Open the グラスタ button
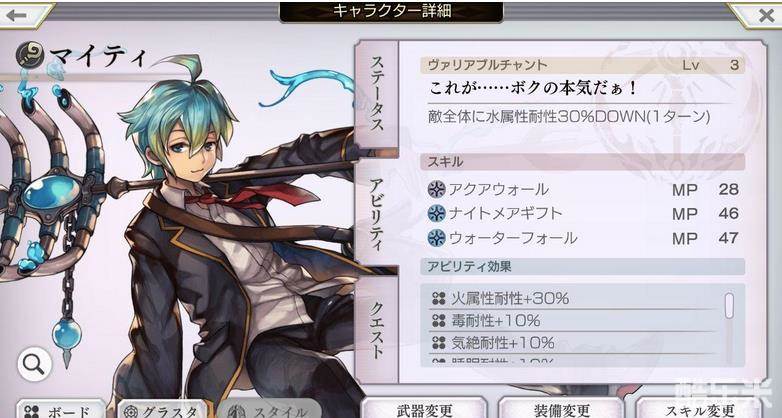This screenshot has width=782, height=418. 162,409
